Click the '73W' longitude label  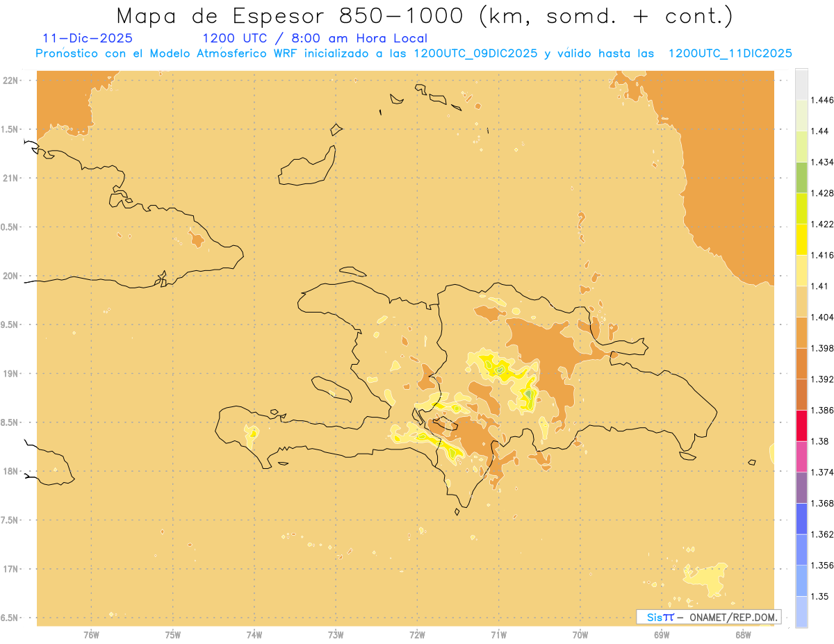click(336, 634)
